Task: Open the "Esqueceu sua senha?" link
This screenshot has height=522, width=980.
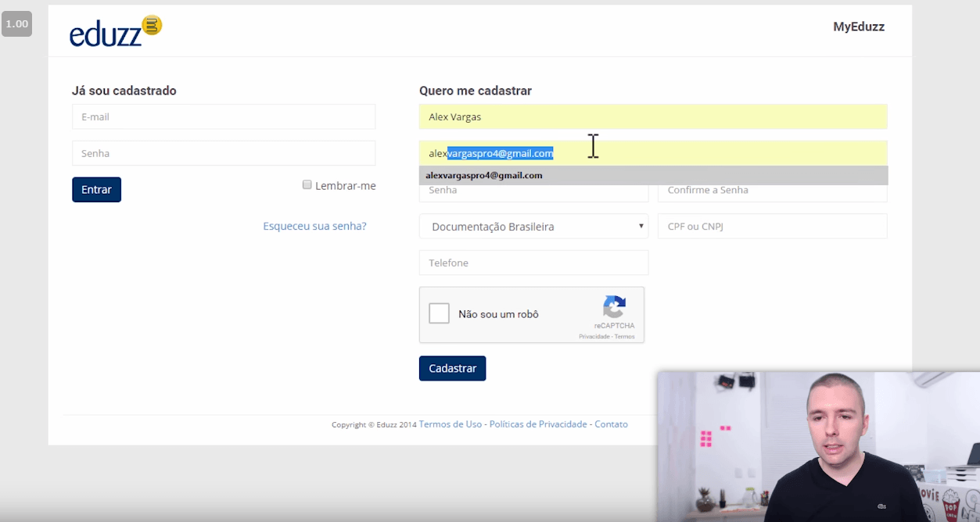Action: pyautogui.click(x=314, y=226)
